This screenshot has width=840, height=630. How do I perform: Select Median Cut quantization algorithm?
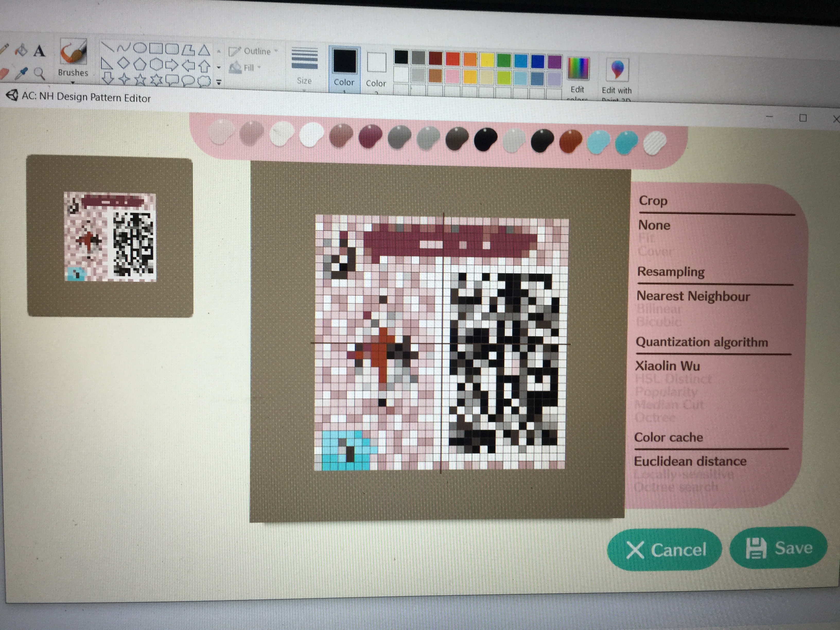[x=669, y=405]
